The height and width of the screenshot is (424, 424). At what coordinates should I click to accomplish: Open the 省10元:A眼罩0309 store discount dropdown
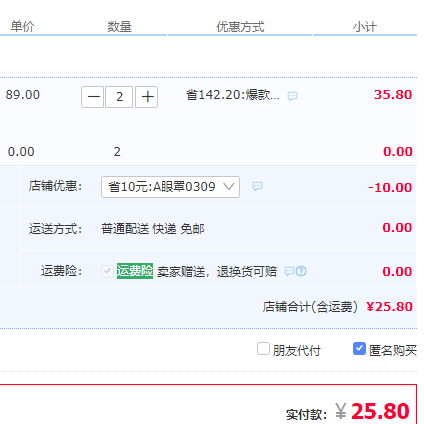[170, 187]
